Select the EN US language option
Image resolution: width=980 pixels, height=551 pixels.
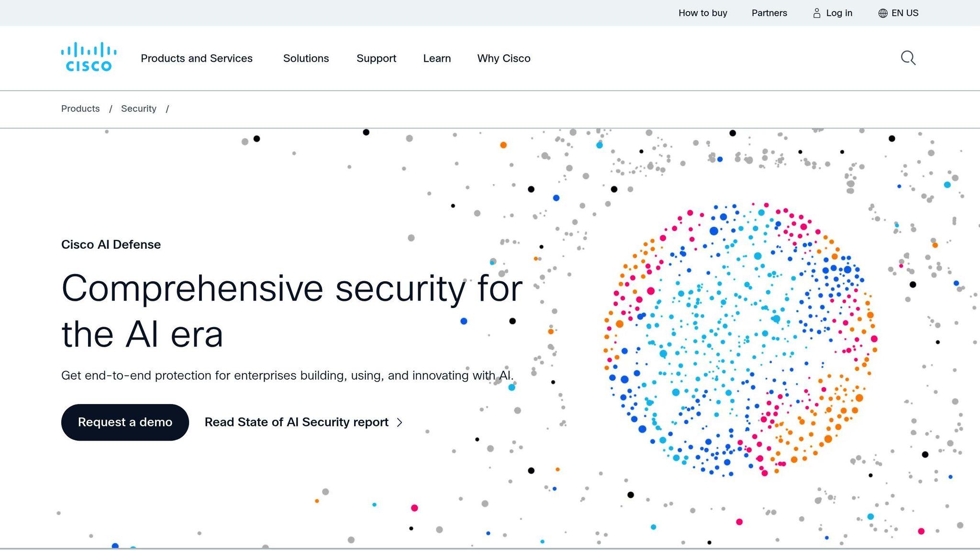(905, 13)
